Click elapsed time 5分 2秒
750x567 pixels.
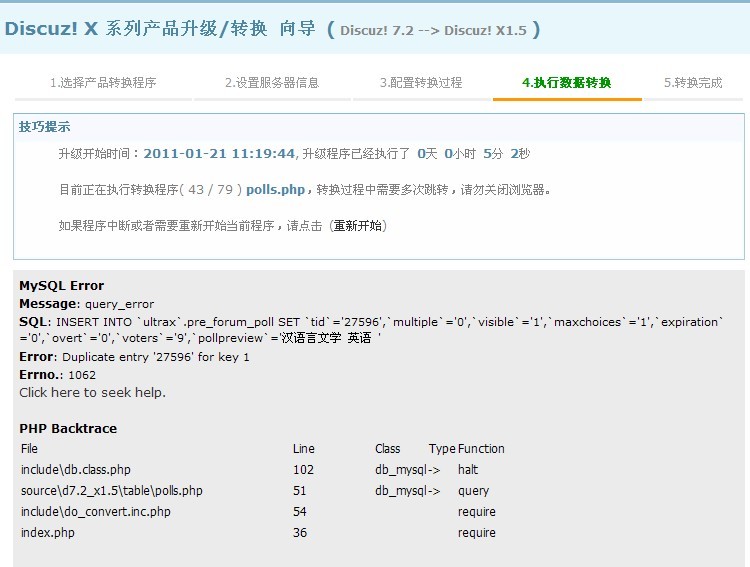tap(507, 154)
